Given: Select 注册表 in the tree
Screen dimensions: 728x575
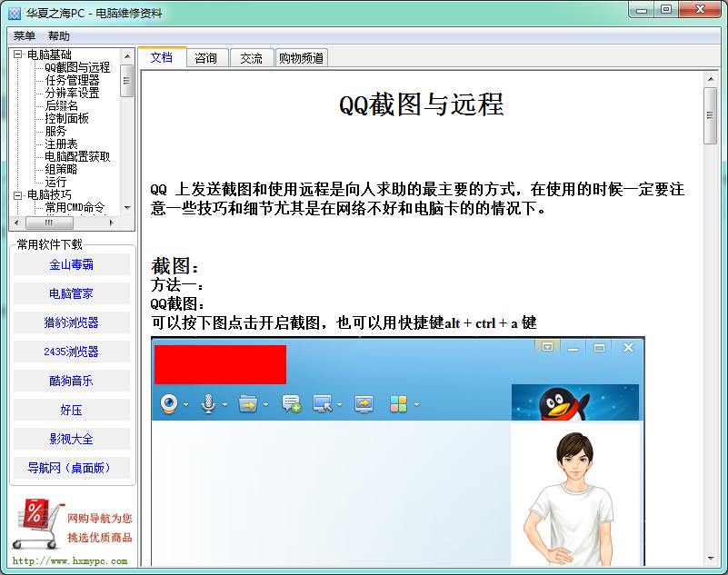Looking at the screenshot, I should 61,144.
